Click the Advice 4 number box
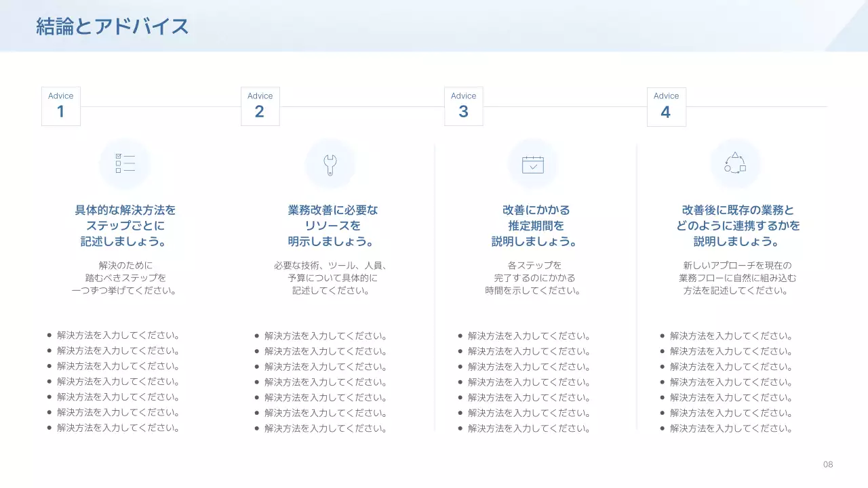 click(x=666, y=106)
